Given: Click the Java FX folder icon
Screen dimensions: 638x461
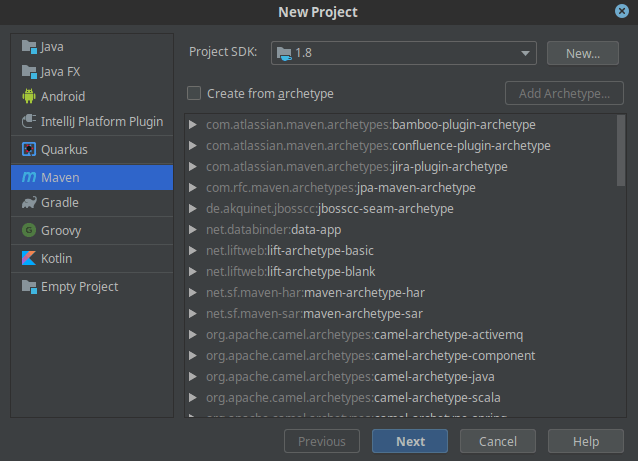Looking at the screenshot, I should [x=29, y=72].
